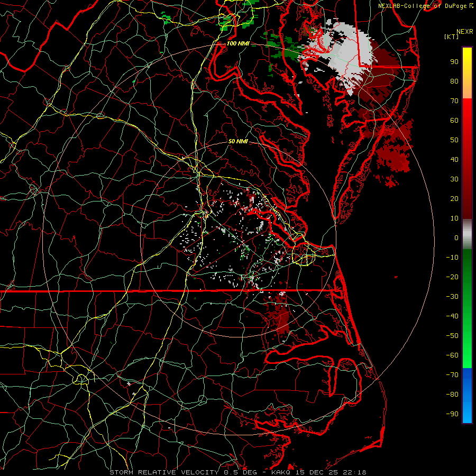Screen dimensions: 476x476
Task: Click the "-30" value on velocity scale
Action: 452,297
